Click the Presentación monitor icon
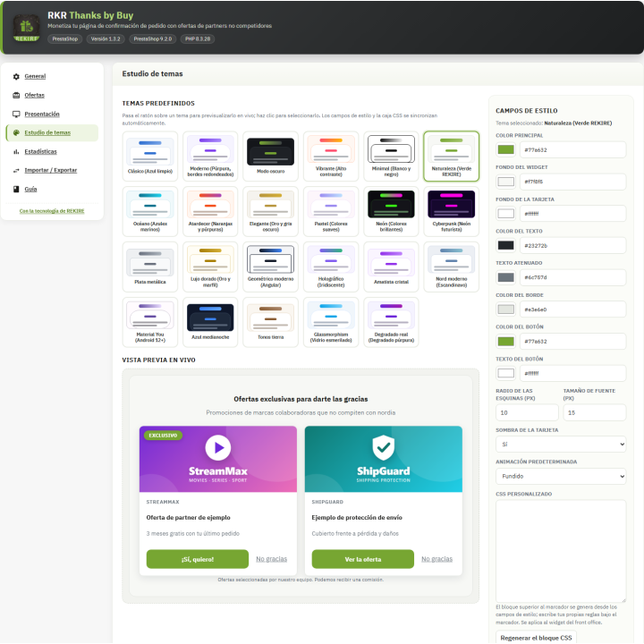 tap(16, 114)
